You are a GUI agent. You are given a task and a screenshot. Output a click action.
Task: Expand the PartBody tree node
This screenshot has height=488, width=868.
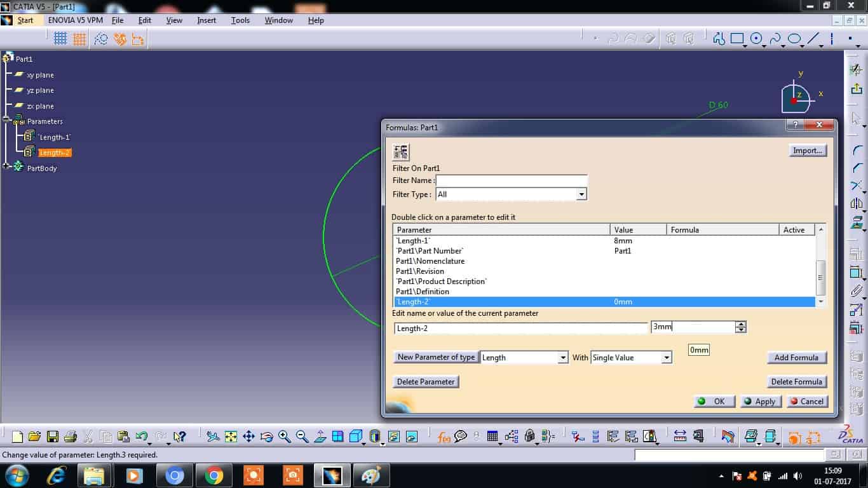pos(6,166)
